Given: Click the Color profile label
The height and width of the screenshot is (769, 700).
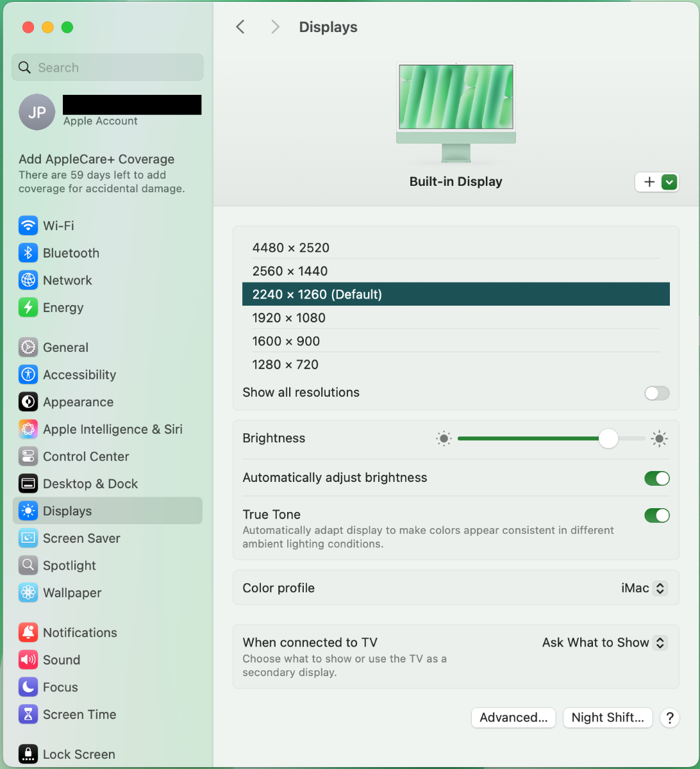Looking at the screenshot, I should (x=279, y=588).
